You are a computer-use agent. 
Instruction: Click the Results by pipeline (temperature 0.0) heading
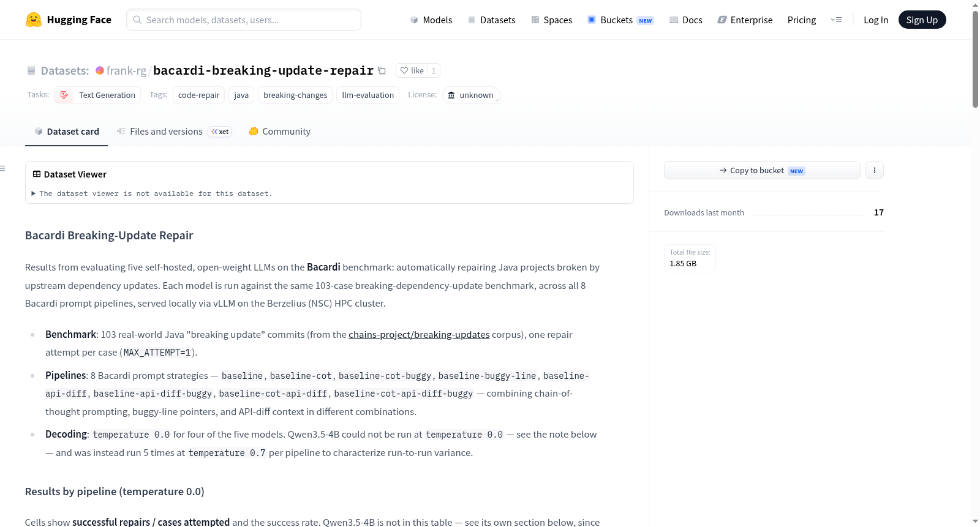coord(115,491)
